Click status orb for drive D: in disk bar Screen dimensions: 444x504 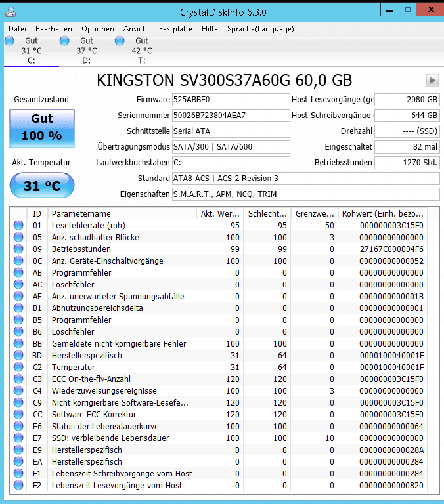click(64, 41)
